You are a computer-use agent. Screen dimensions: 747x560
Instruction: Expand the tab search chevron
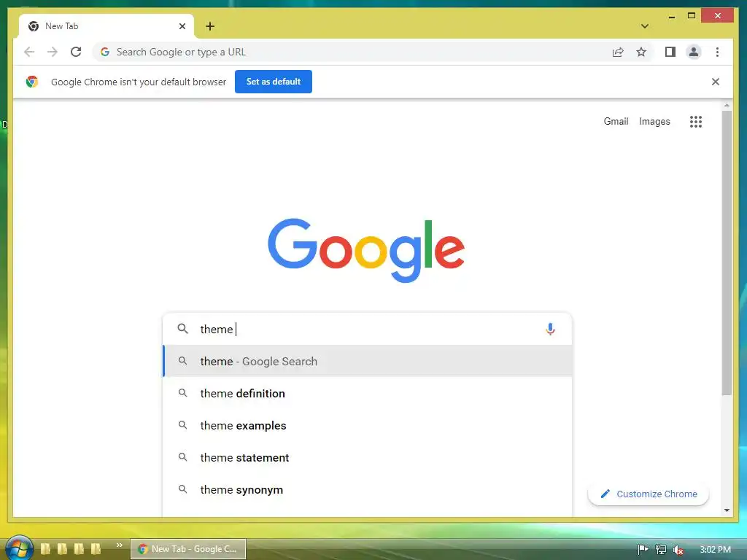pyautogui.click(x=645, y=26)
